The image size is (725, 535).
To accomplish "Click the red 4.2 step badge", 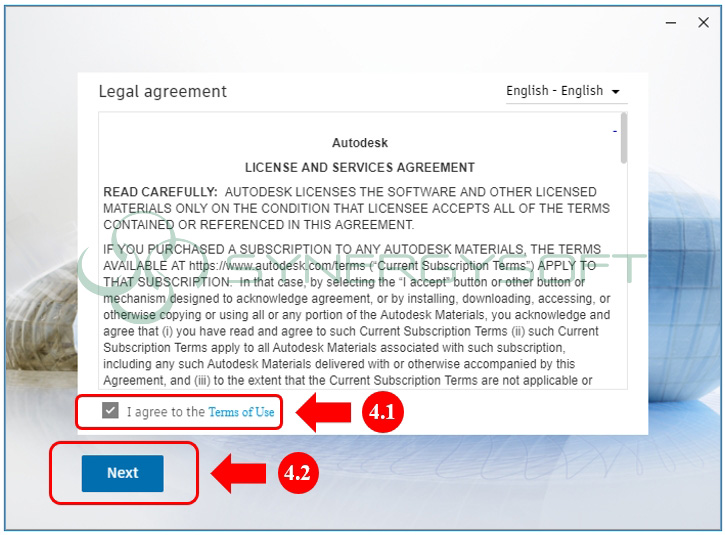I will [x=297, y=474].
